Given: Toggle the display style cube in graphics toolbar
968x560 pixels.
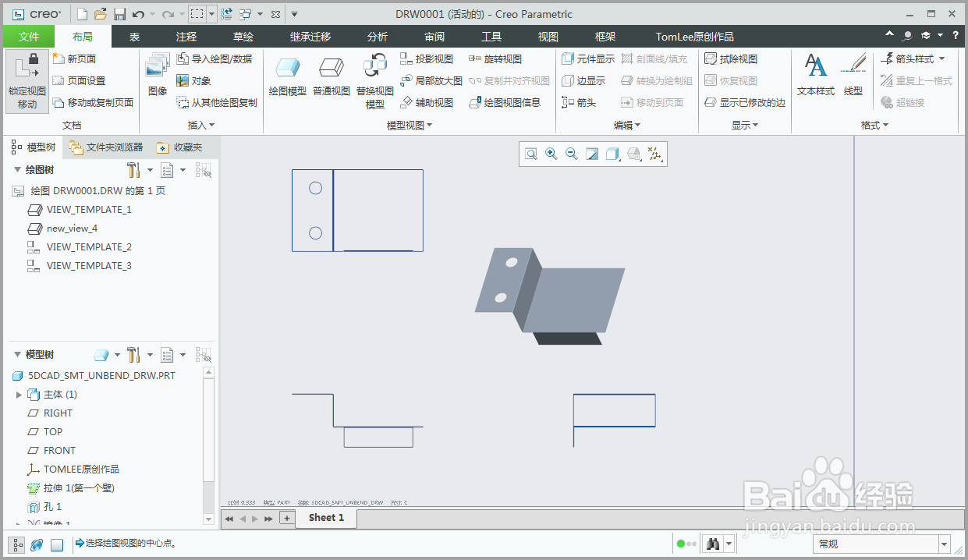Looking at the screenshot, I should coord(612,154).
